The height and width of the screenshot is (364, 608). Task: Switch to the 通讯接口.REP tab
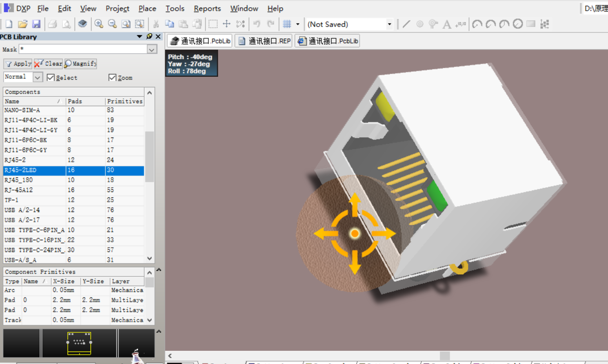(264, 41)
